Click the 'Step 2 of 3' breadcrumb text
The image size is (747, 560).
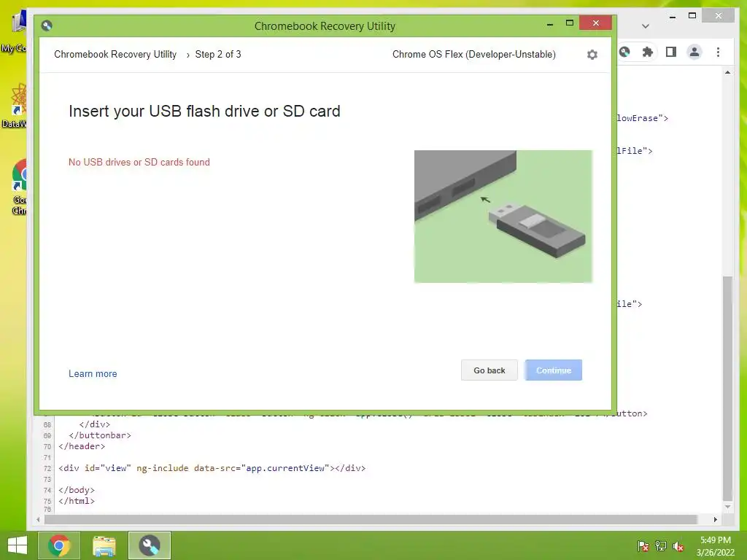pos(217,54)
